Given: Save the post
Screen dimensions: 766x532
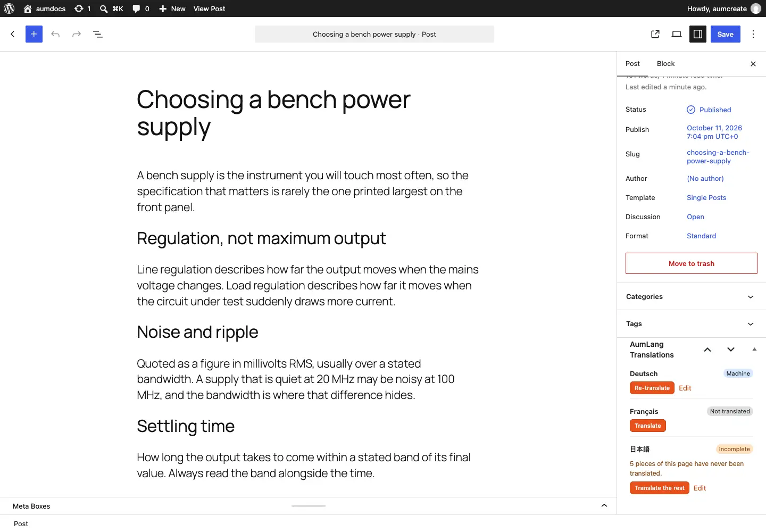Looking at the screenshot, I should pos(726,34).
